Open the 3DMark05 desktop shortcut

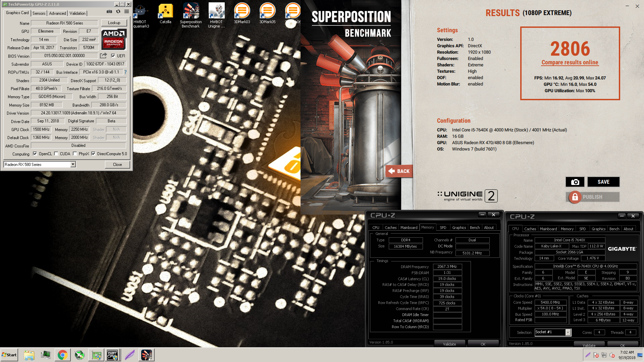(x=267, y=14)
